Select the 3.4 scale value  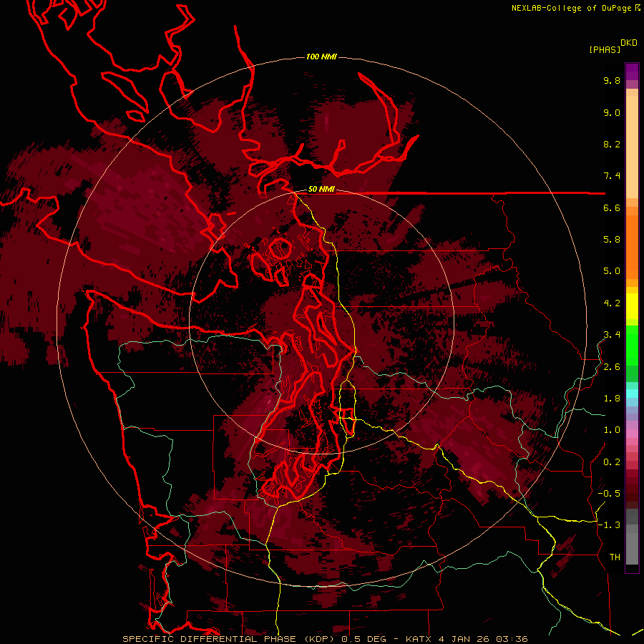pos(612,335)
